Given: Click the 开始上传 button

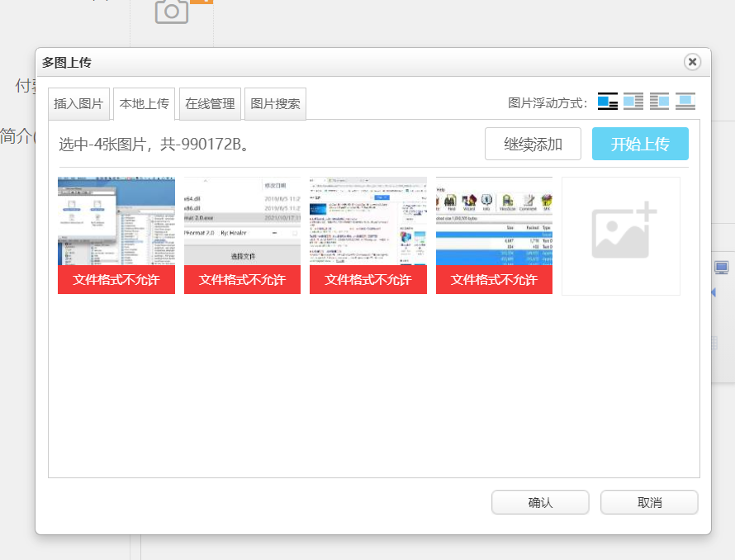Looking at the screenshot, I should click(640, 144).
